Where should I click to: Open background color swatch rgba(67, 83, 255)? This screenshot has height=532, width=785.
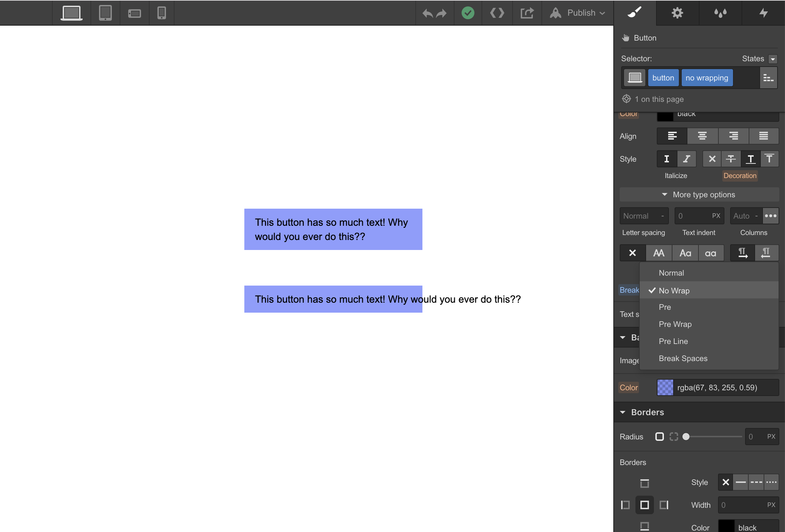[x=665, y=387]
